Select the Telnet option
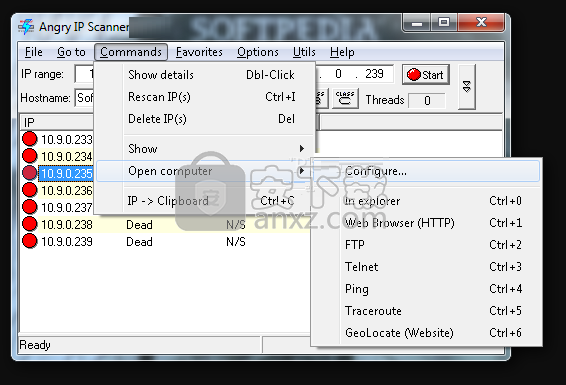The height and width of the screenshot is (385, 566). tap(426, 267)
